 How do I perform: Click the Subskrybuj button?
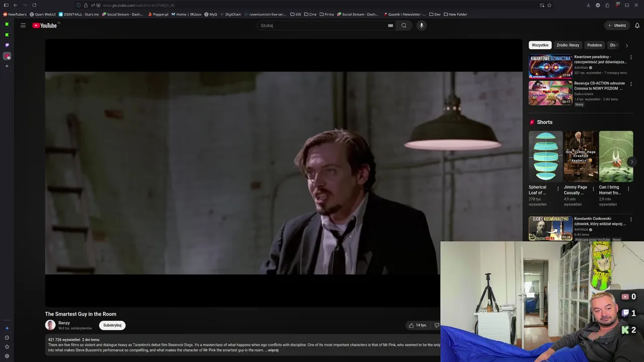[x=112, y=325]
